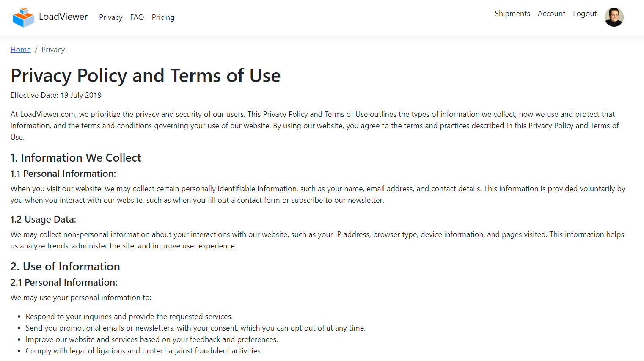Click the Privacy breadcrumb label
The width and height of the screenshot is (644, 361).
coord(53,50)
